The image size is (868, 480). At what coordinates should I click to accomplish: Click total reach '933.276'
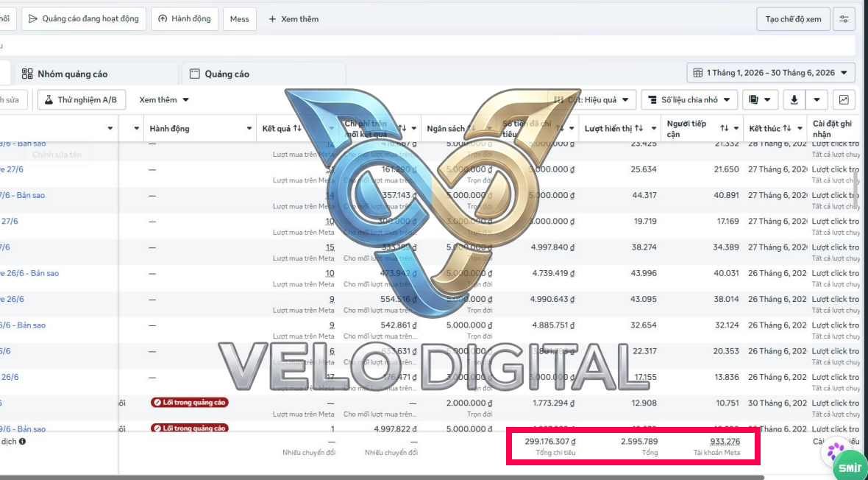[x=725, y=442]
